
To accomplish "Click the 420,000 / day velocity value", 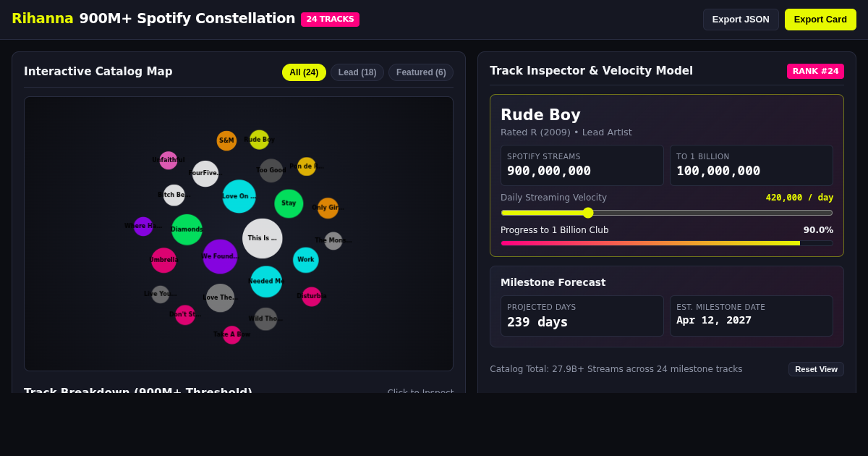I will point(799,198).
